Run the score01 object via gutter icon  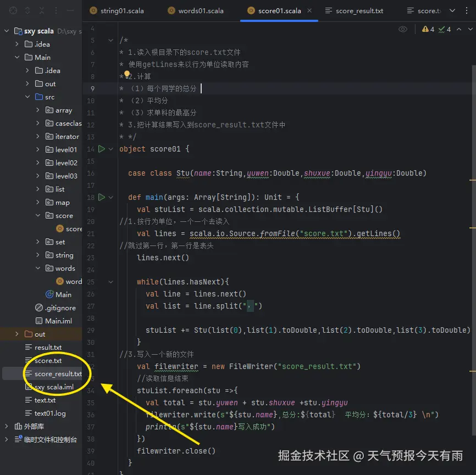(102, 149)
